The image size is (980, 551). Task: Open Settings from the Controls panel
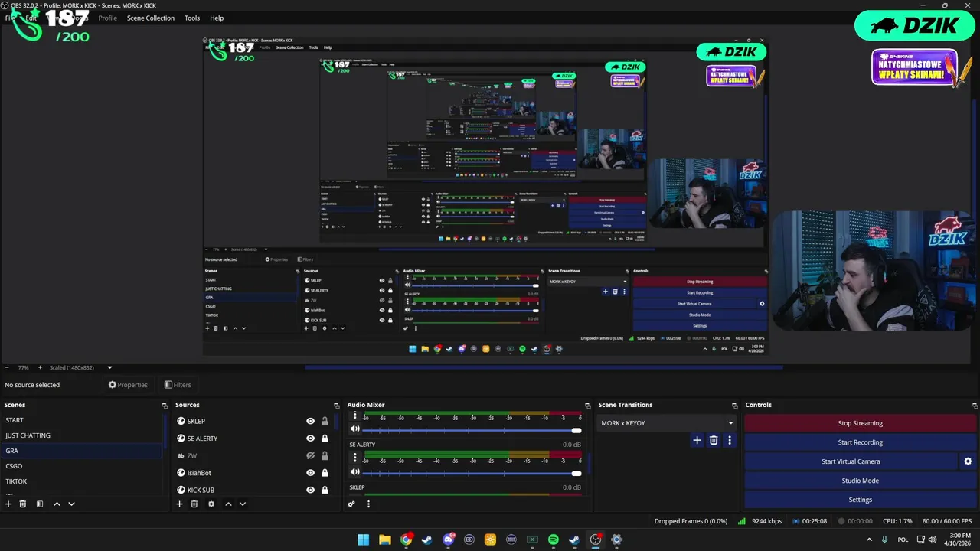pyautogui.click(x=860, y=500)
